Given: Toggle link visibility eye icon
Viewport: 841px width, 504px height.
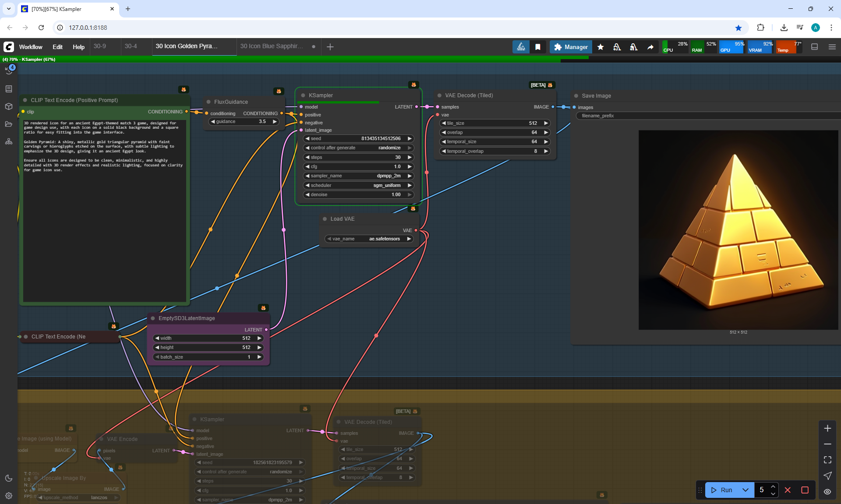Looking at the screenshot, I should tap(827, 492).
